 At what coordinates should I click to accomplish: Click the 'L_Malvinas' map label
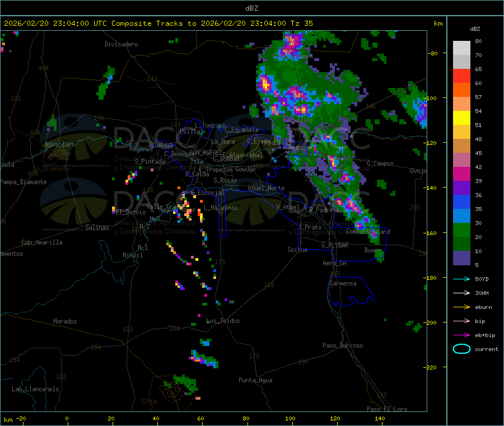click(221, 208)
